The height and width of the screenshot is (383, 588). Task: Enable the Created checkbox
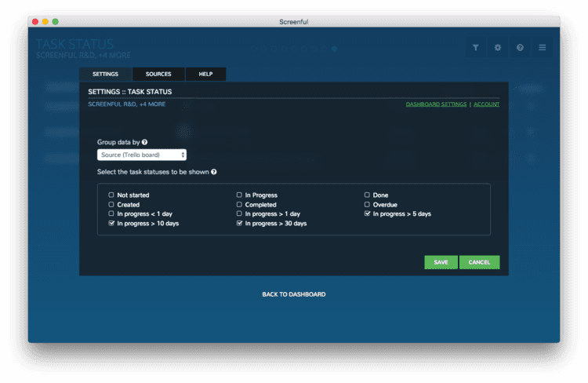[x=111, y=204]
